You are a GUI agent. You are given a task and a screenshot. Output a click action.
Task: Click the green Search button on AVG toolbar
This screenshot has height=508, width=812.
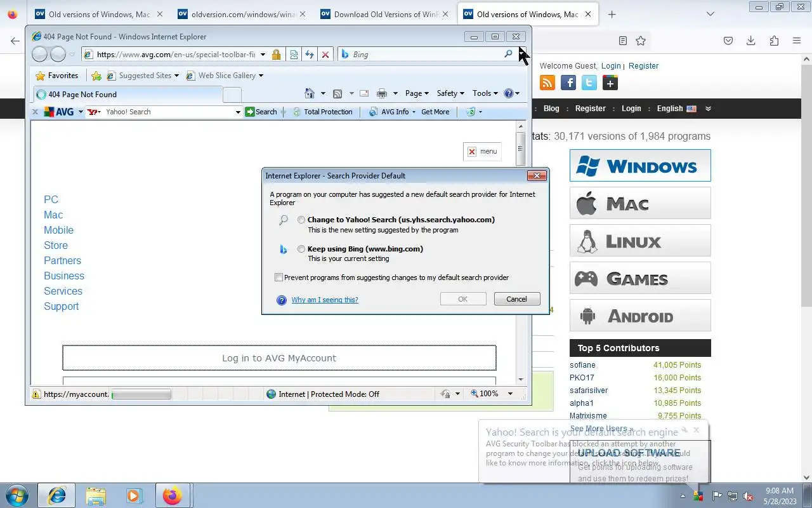pyautogui.click(x=261, y=112)
